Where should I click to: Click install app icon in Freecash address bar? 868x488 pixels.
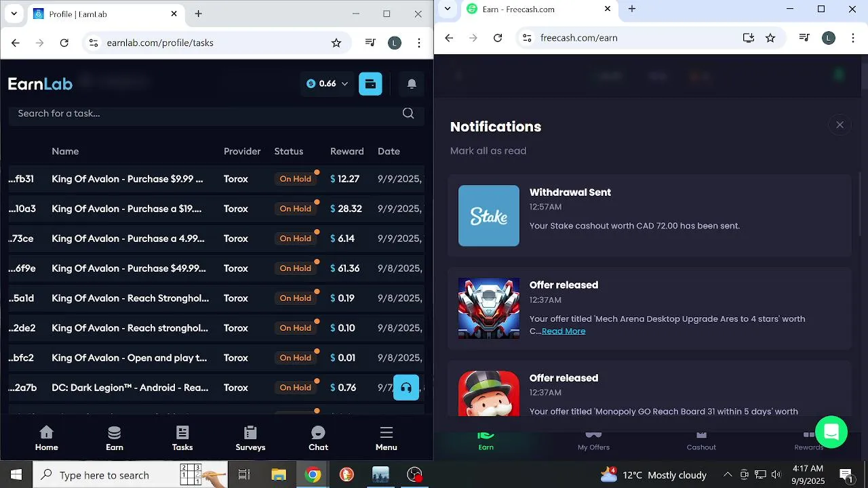click(x=749, y=38)
